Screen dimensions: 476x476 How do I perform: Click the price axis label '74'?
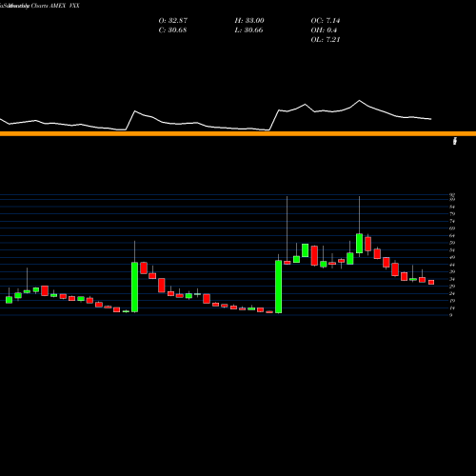point(452,221)
